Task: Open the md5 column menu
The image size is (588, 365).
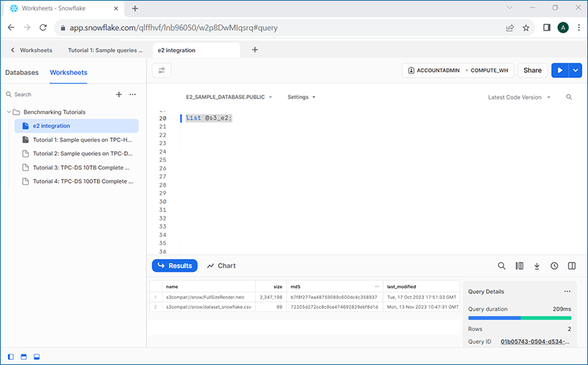Action: [x=377, y=286]
